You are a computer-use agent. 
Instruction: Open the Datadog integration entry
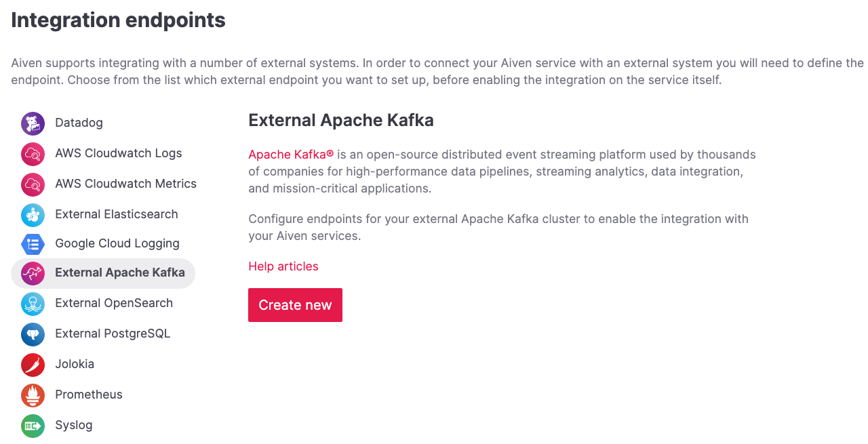tap(78, 123)
